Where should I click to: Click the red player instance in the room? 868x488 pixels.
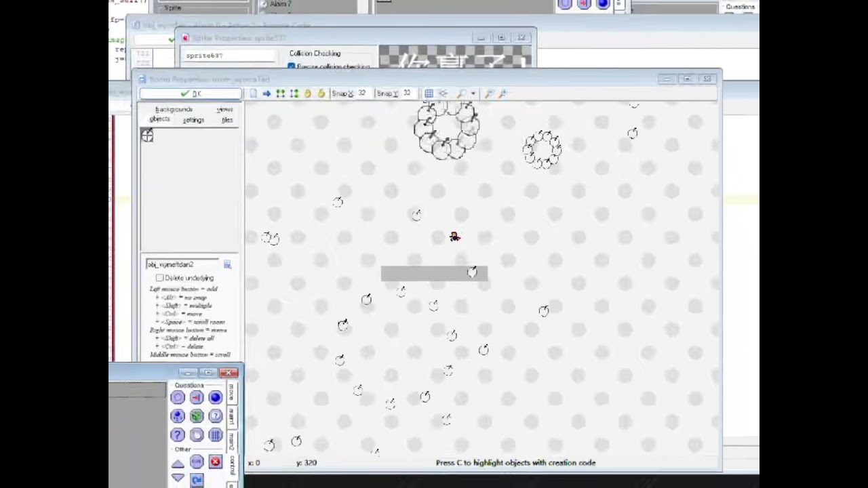454,237
